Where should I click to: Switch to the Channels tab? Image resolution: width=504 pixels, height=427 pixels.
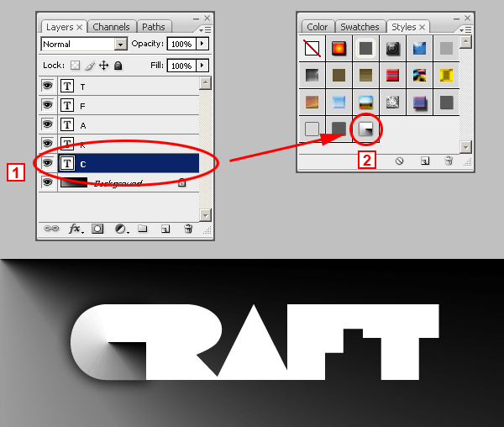tap(111, 27)
